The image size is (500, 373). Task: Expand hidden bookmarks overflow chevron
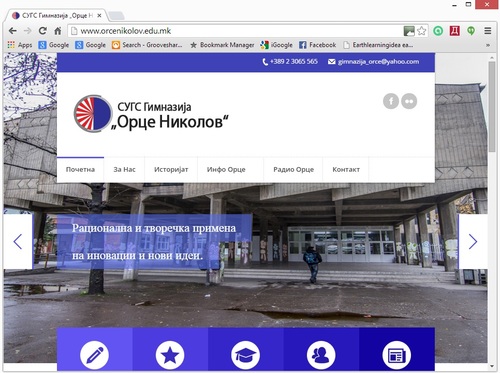point(488,45)
